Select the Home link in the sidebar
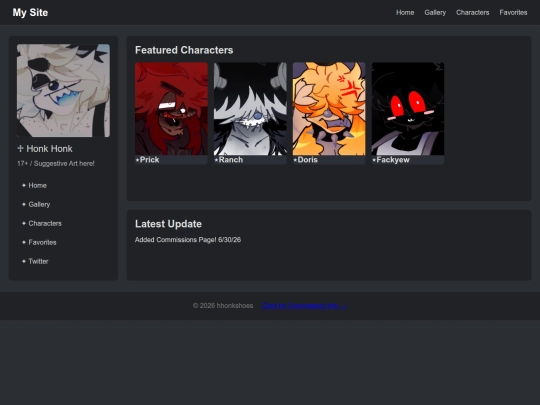The height and width of the screenshot is (405, 540). pos(37,185)
